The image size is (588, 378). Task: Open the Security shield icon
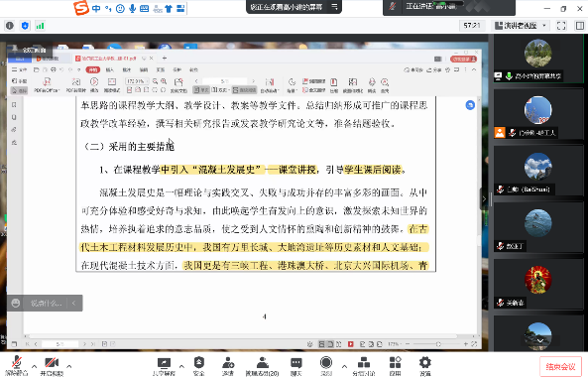point(198,366)
